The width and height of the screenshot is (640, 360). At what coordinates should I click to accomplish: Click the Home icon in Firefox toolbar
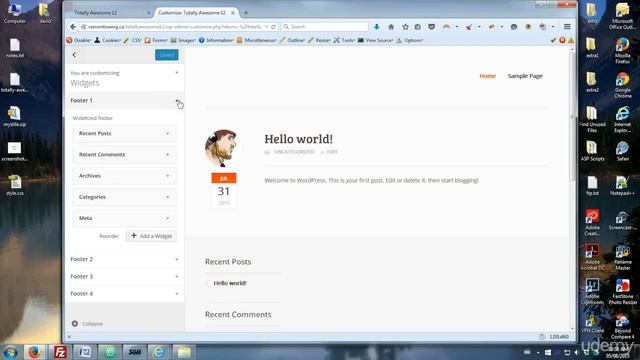pos(391,27)
